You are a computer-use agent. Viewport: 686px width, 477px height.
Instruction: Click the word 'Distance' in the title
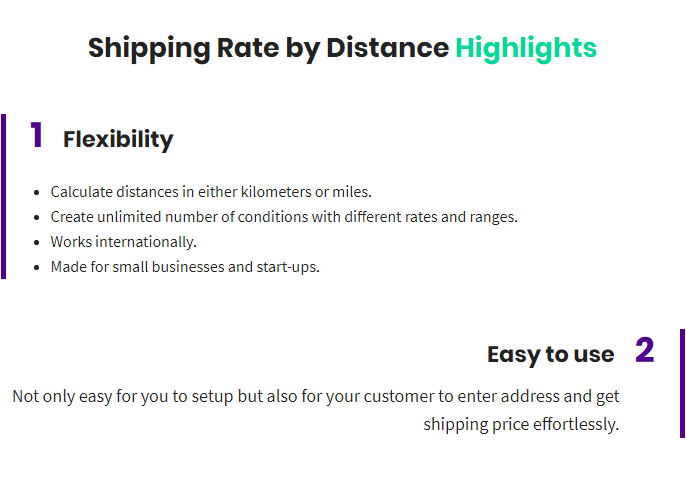coord(388,47)
